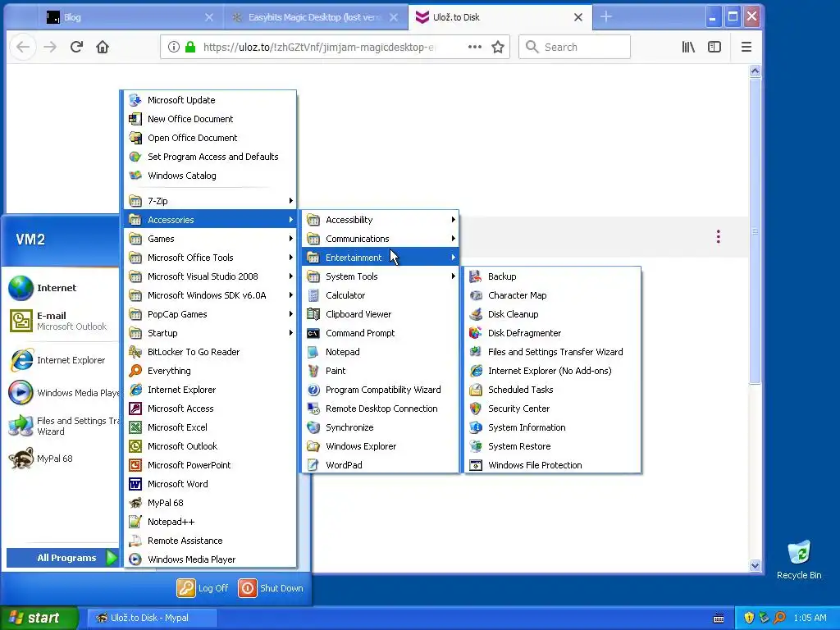Start Paint from the Accessories list
This screenshot has width=840, height=630.
[x=380, y=371]
